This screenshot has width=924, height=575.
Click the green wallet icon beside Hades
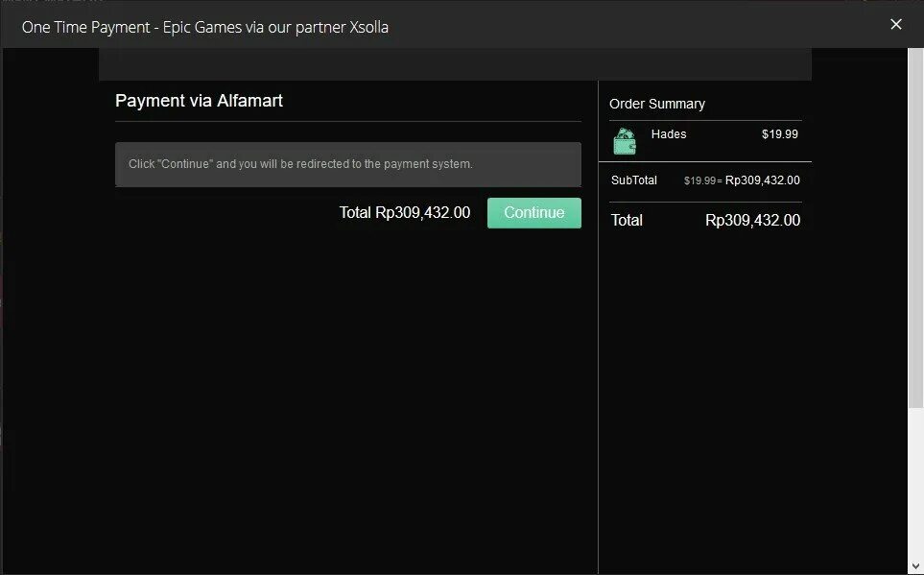(x=625, y=141)
